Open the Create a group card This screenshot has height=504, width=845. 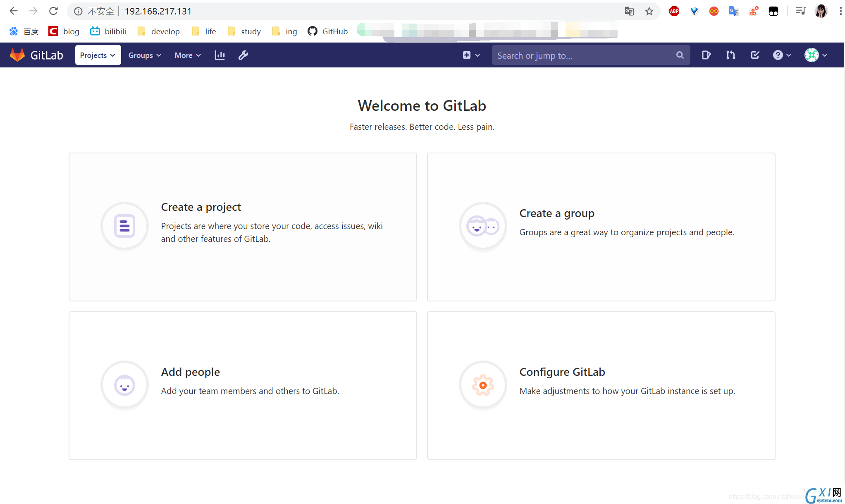click(x=601, y=227)
